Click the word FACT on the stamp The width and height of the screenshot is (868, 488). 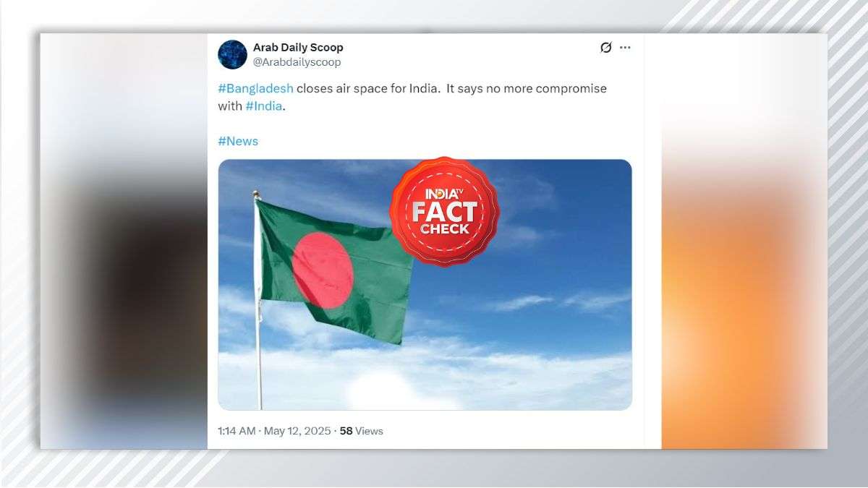[444, 212]
